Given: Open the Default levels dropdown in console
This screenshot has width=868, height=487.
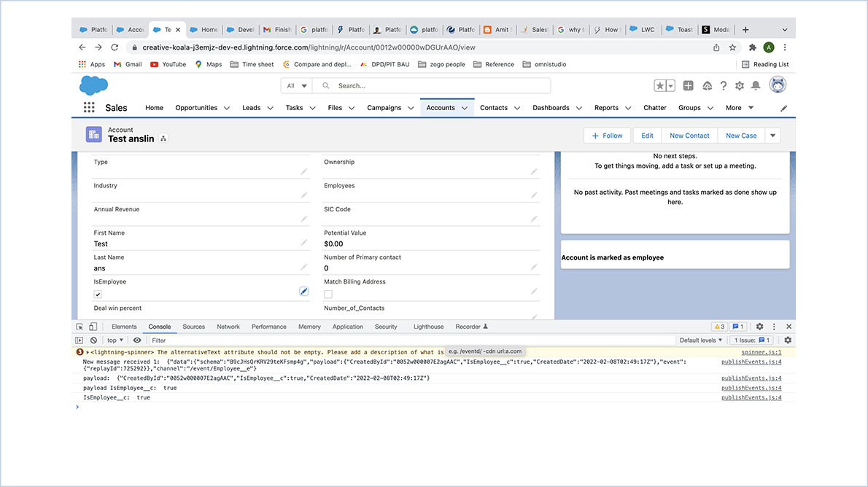Looking at the screenshot, I should tap(700, 340).
